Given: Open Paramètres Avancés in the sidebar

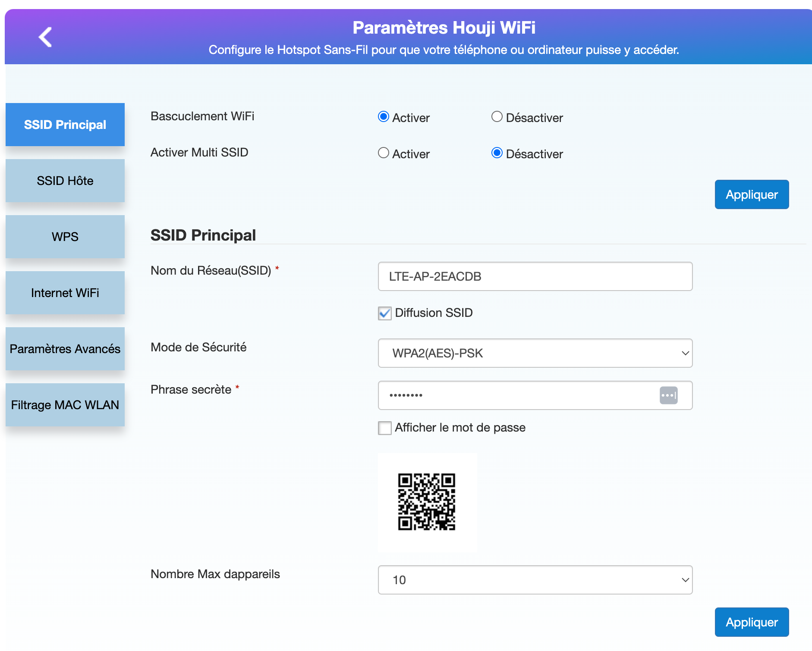Looking at the screenshot, I should tap(65, 349).
